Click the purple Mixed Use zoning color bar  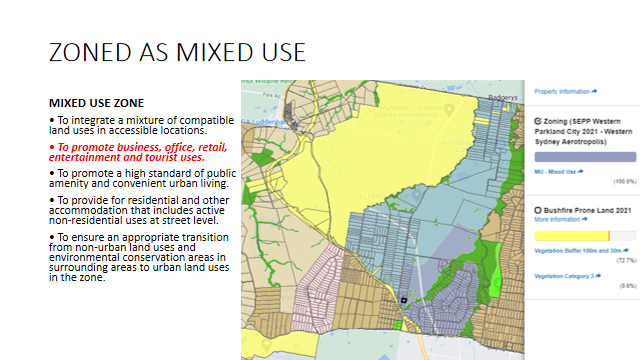coord(585,157)
